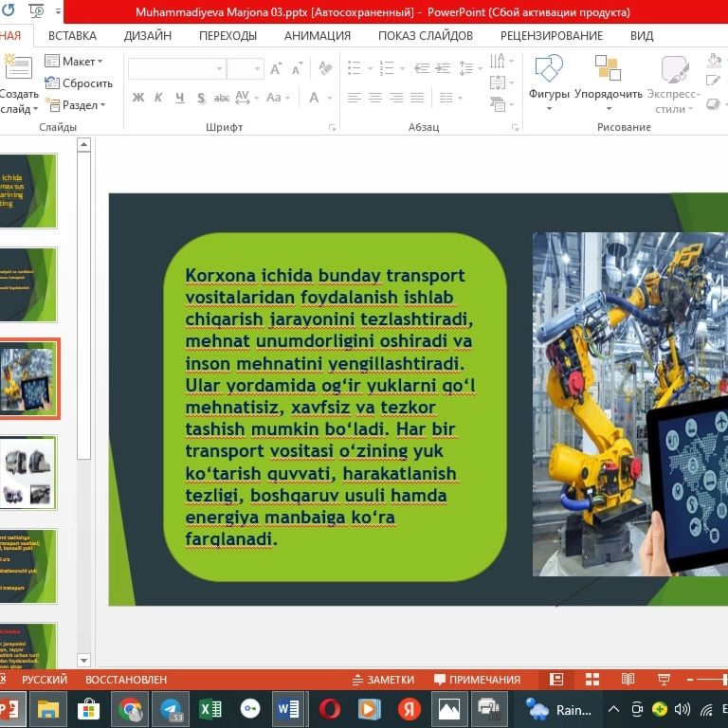Open the Макет layout dropdown
This screenshot has width=728, height=728.
(x=74, y=62)
